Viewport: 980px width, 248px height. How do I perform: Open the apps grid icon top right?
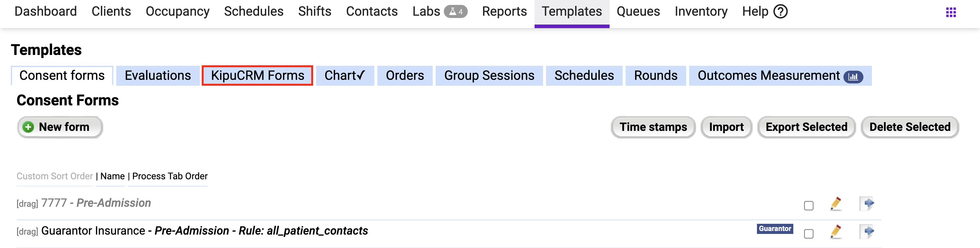(x=951, y=12)
